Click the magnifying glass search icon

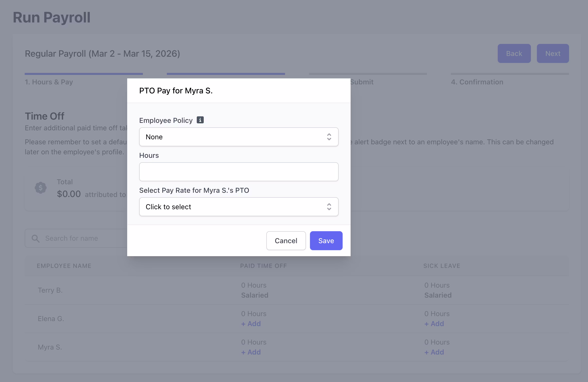click(x=36, y=238)
